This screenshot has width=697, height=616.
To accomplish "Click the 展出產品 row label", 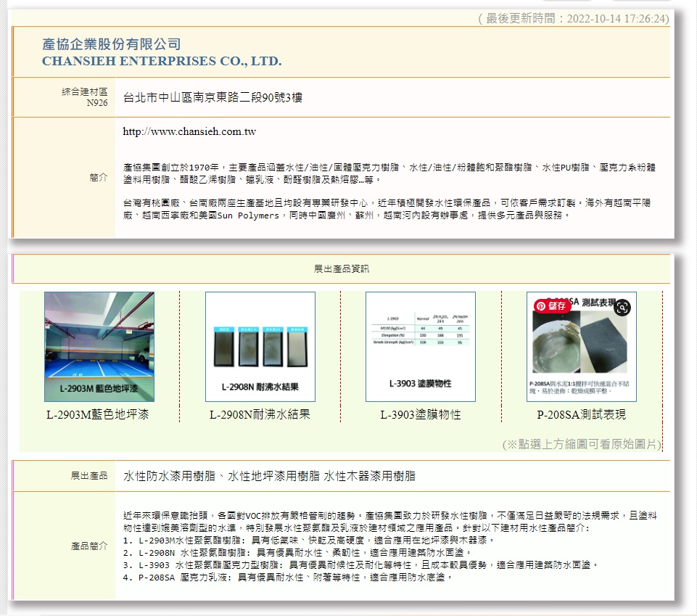I will pyautogui.click(x=89, y=476).
